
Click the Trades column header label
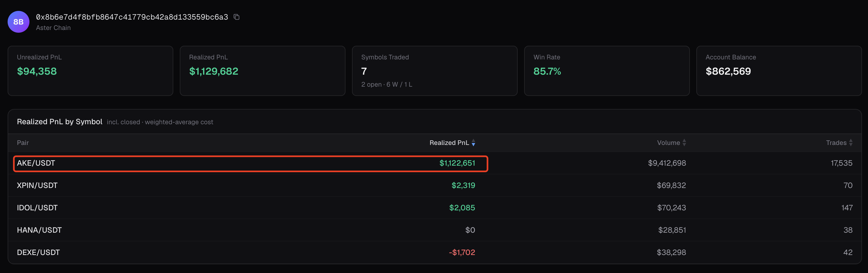coord(836,142)
